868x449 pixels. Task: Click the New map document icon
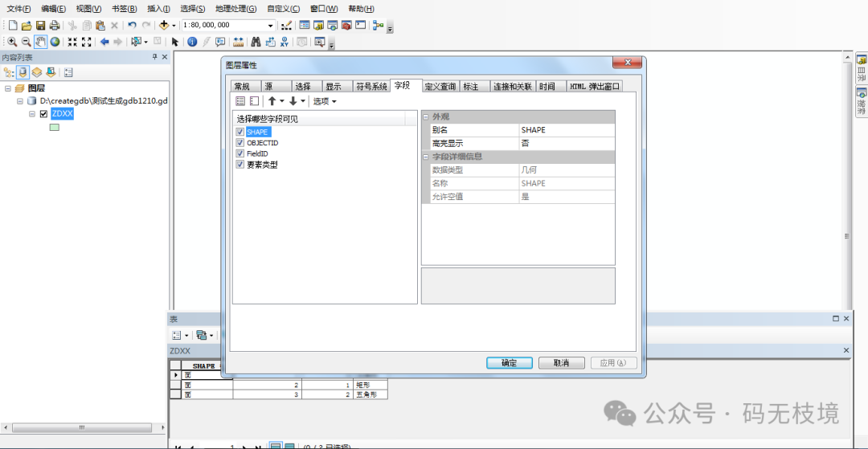(x=14, y=26)
